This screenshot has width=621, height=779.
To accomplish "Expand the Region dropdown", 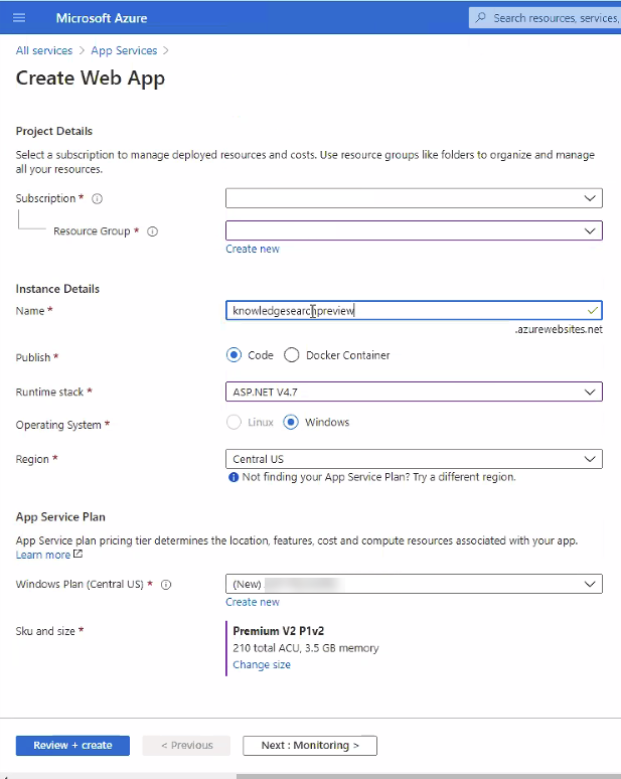I will tap(413, 459).
